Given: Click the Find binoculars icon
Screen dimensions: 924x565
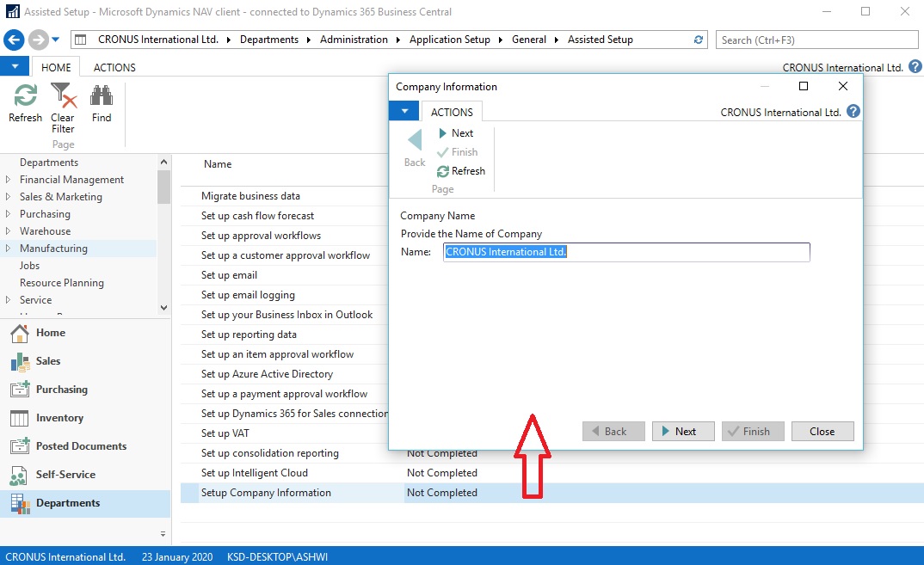Looking at the screenshot, I should [x=102, y=96].
